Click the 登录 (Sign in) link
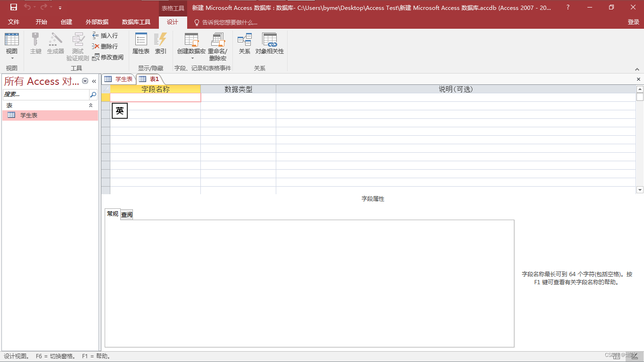644x362 pixels. (x=633, y=22)
